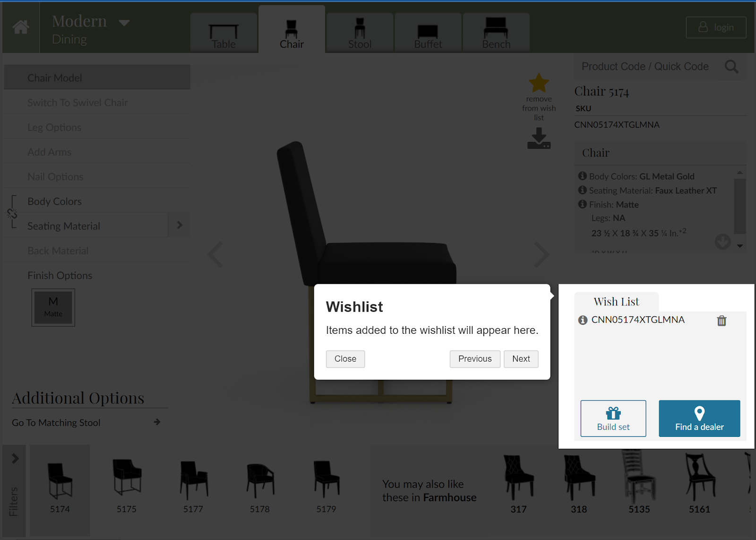The image size is (756, 540).
Task: Show info for Finish spec
Action: pyautogui.click(x=583, y=204)
